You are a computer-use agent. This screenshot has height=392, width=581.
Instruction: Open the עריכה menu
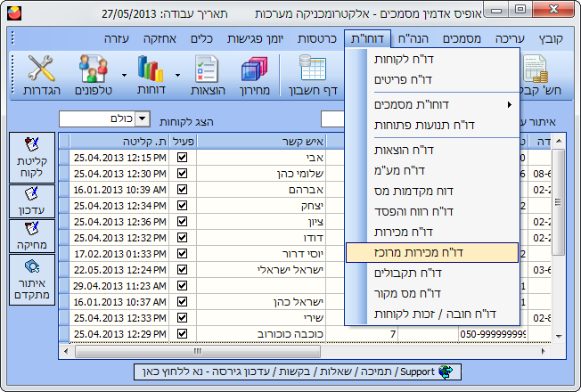point(510,38)
